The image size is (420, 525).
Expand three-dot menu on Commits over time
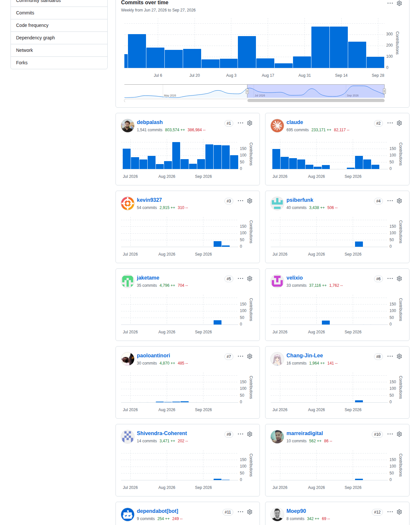[390, 3]
